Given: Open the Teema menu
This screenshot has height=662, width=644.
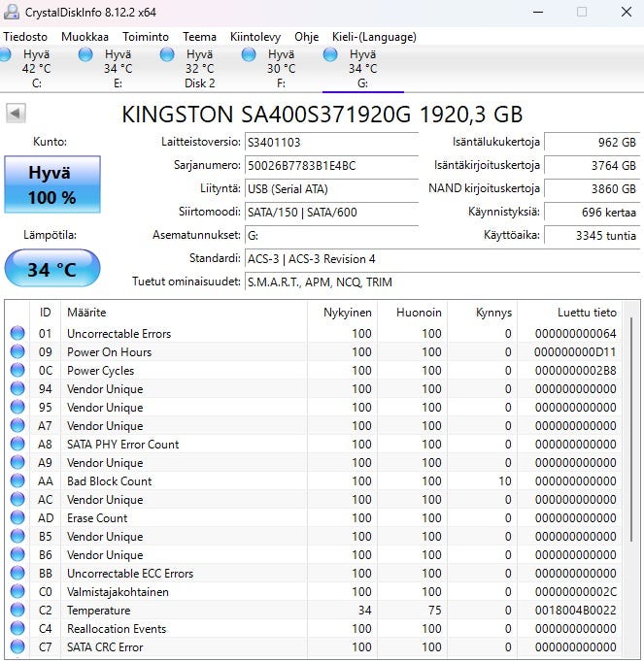Looking at the screenshot, I should point(199,37).
